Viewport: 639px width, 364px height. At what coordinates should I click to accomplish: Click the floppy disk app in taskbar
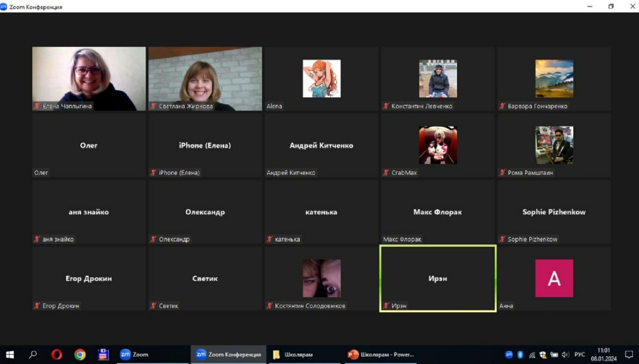(103, 355)
